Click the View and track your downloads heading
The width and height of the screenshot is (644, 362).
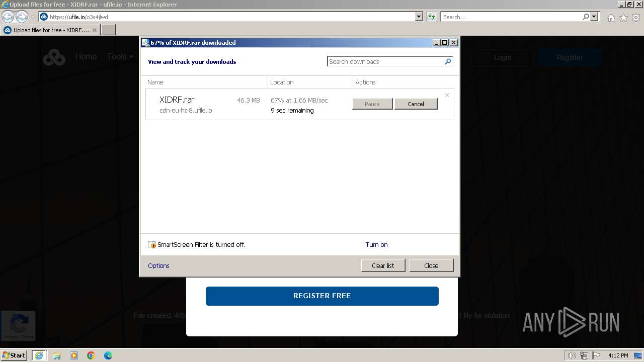point(192,62)
